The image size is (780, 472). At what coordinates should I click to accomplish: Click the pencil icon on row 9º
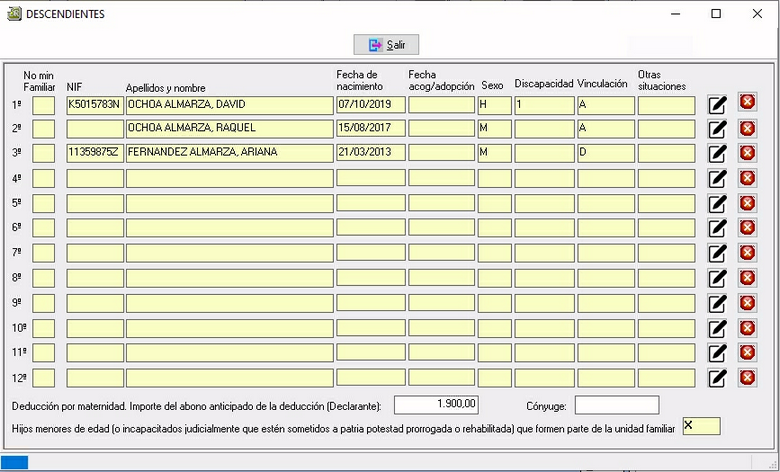click(x=717, y=303)
